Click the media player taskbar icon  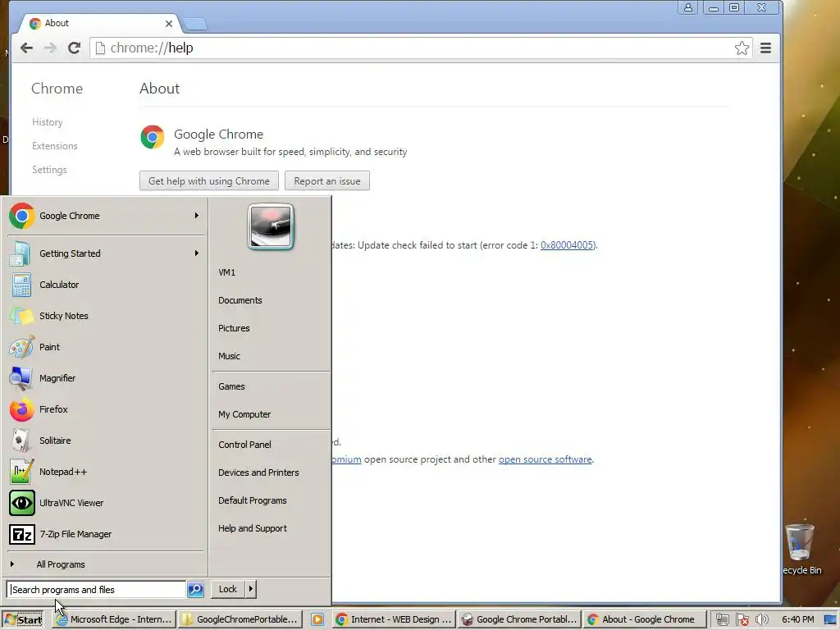[x=317, y=619]
